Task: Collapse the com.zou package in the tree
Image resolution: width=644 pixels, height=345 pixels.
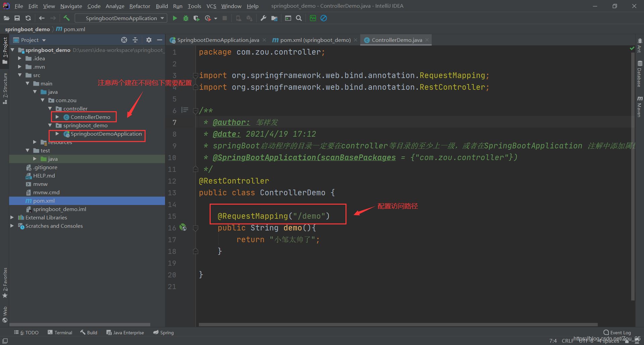Action: (43, 100)
